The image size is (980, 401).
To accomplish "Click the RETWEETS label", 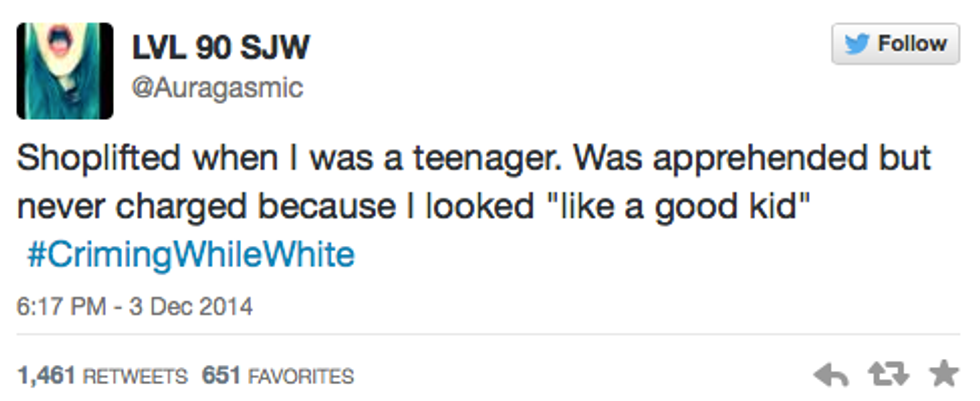I will click(133, 377).
